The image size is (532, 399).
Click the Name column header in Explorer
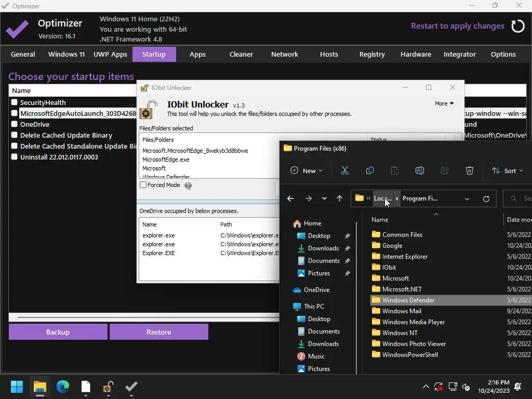click(435, 220)
